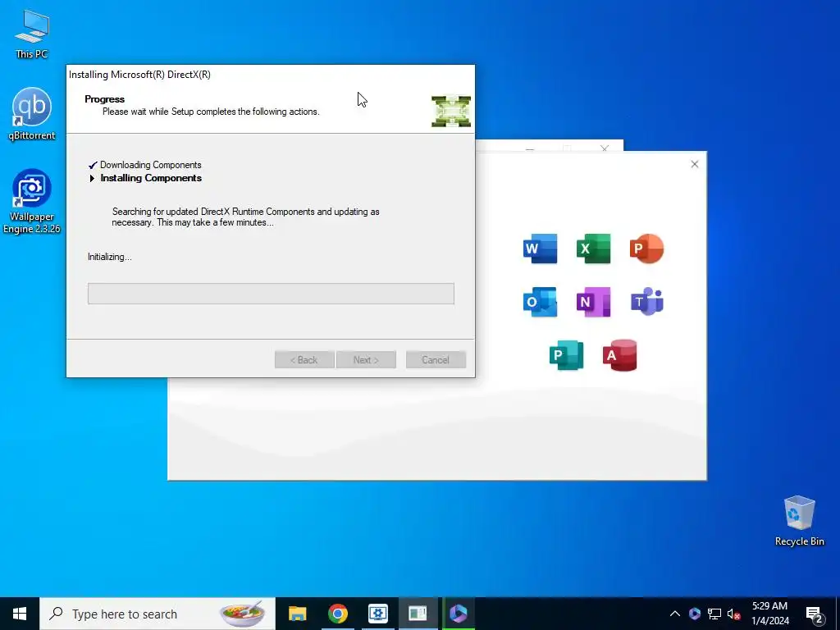Screen dimensions: 840x630
Task: Click the taskbar search box
Action: 157,614
